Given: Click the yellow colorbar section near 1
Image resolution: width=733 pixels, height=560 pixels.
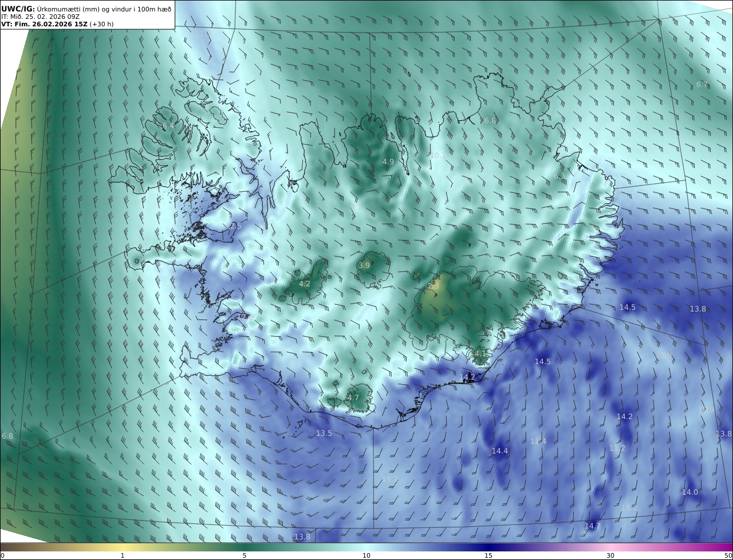Looking at the screenshot, I should point(122,547).
